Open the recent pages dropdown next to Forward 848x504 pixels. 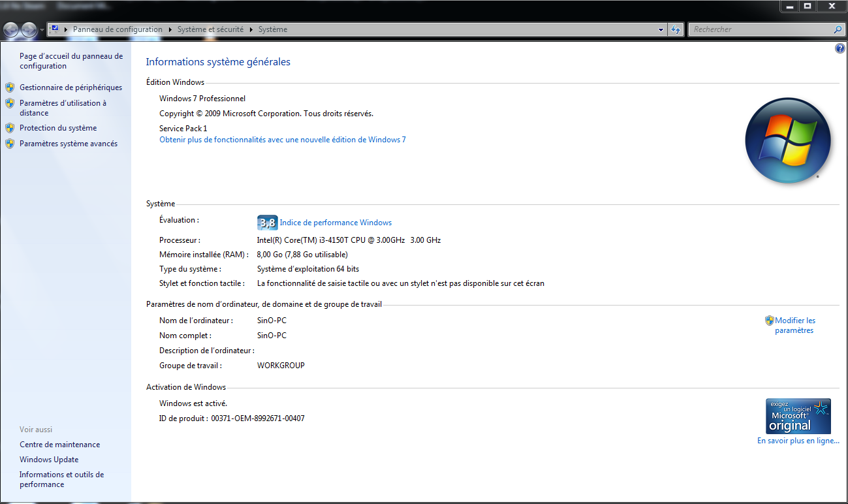tap(42, 30)
